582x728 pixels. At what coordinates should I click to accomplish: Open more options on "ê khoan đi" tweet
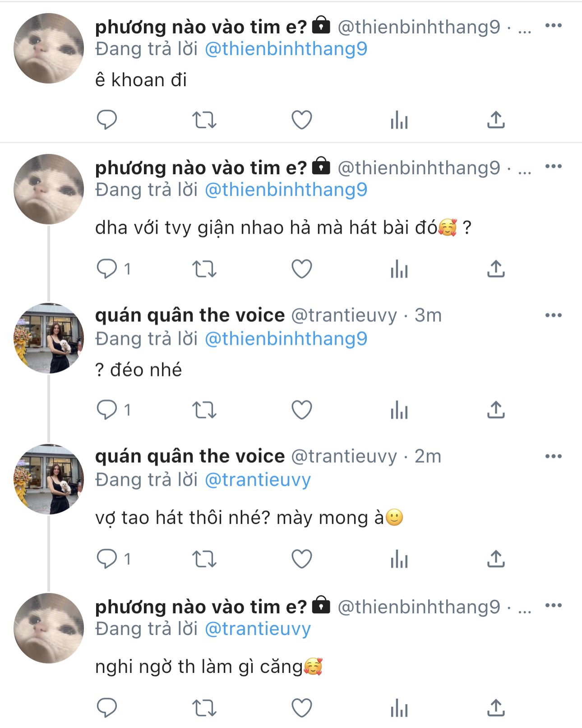pos(553,25)
